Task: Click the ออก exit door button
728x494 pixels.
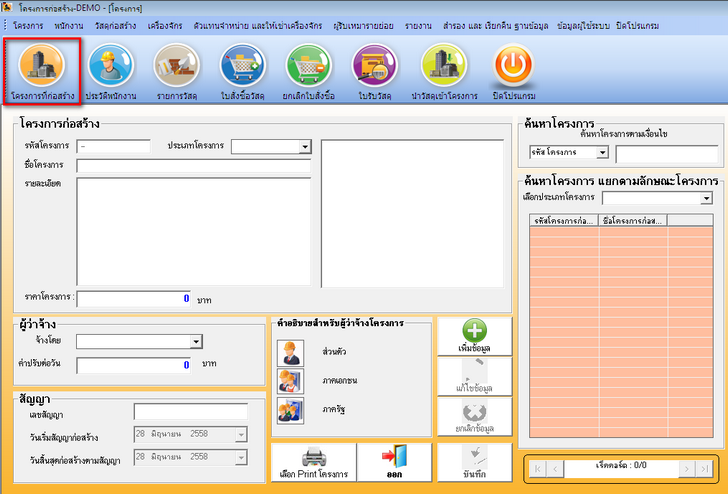Action: 395,462
